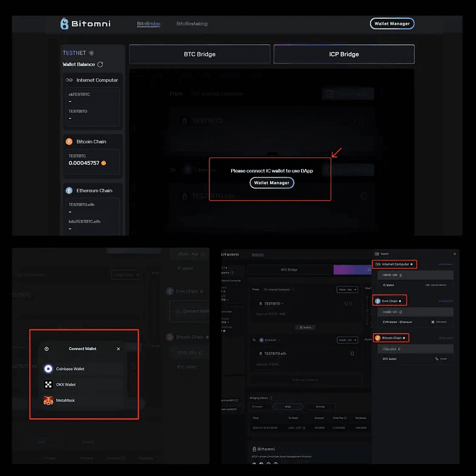The width and height of the screenshot is (476, 476).
Task: Disconnect the Bitcoin Chain wallet
Action: [446, 338]
